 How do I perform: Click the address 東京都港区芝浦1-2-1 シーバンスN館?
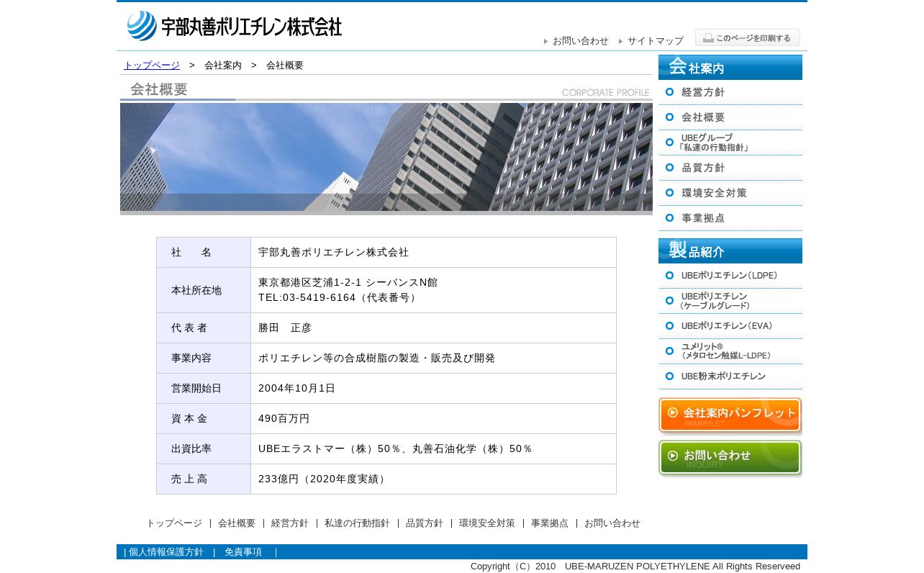pyautogui.click(x=348, y=282)
